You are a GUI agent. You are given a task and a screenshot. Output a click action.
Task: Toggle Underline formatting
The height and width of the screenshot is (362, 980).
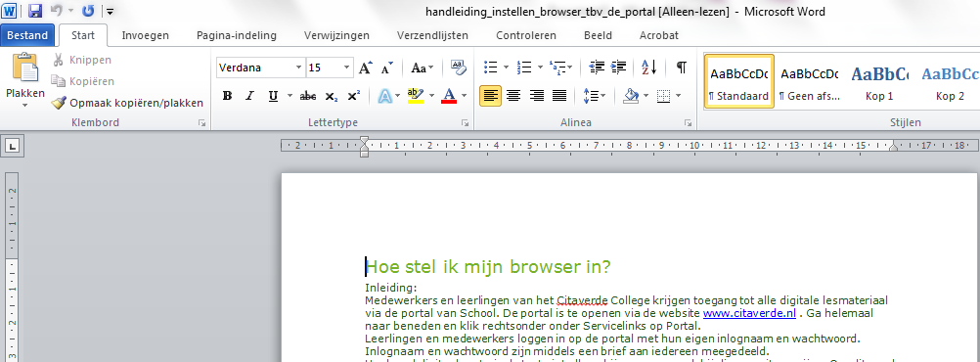tap(273, 96)
